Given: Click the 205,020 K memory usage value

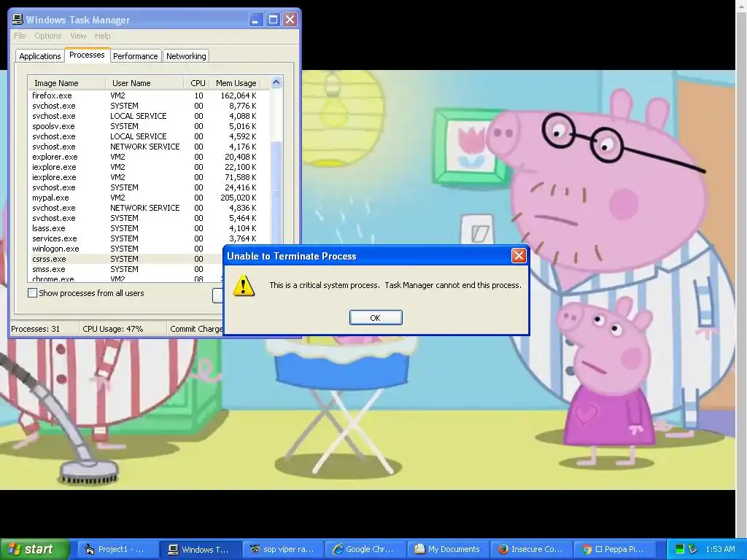Looking at the screenshot, I should pos(239,198).
